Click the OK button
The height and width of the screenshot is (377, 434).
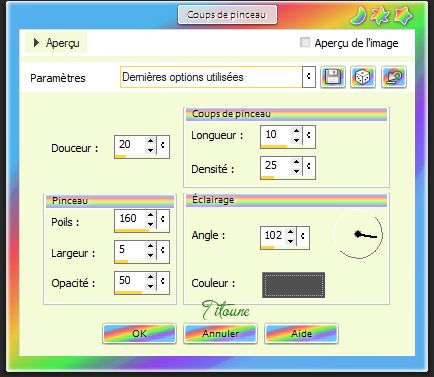pyautogui.click(x=139, y=333)
